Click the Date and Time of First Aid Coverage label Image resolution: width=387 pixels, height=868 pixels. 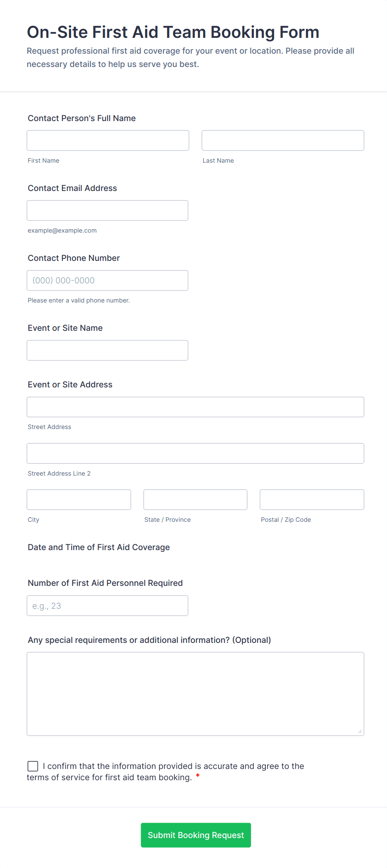[99, 547]
